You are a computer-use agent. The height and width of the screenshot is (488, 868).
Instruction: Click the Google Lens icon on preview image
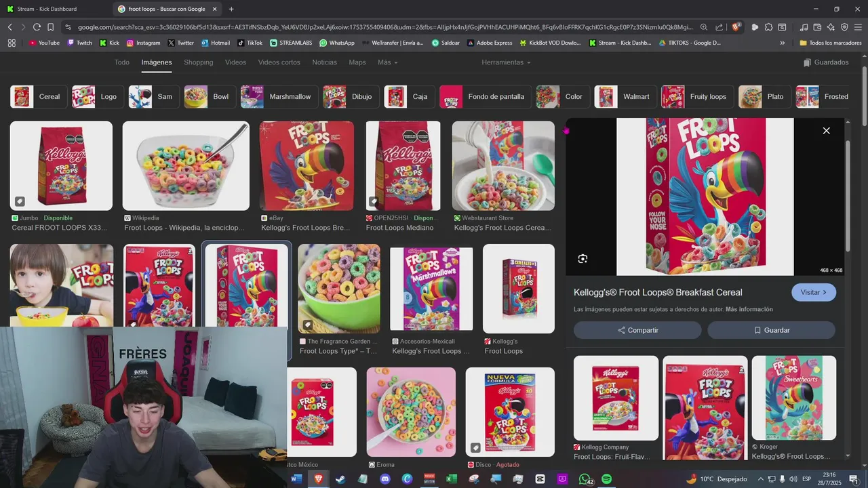point(583,259)
